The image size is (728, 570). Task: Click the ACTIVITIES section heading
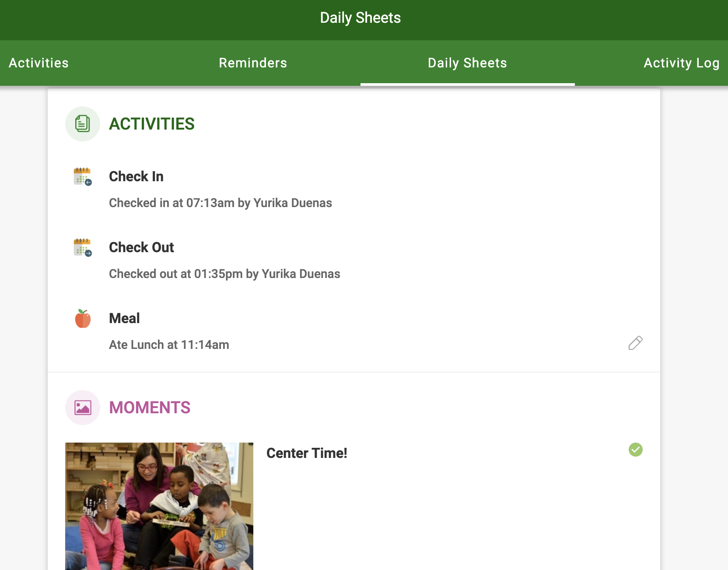coord(152,124)
